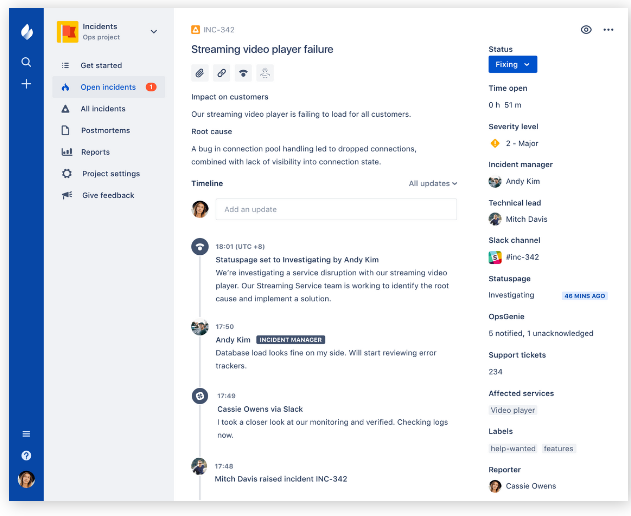Open the Postmortems page
The image size is (631, 516).
108,130
